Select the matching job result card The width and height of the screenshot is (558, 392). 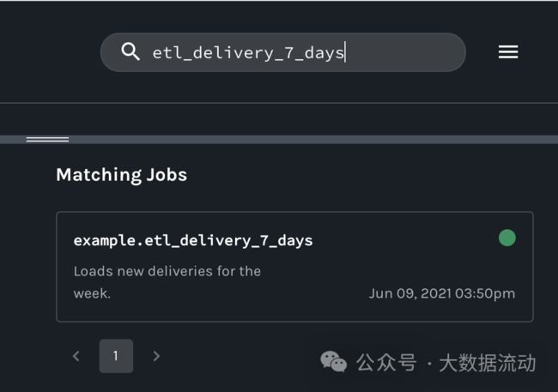pyautogui.click(x=294, y=267)
